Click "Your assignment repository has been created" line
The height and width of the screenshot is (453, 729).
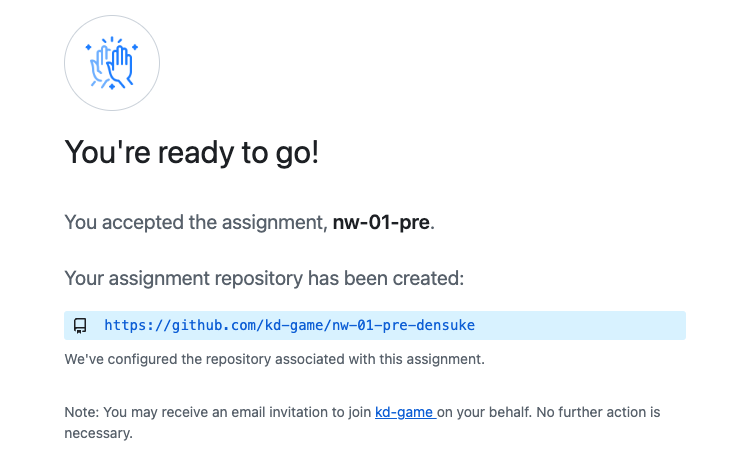(x=264, y=278)
